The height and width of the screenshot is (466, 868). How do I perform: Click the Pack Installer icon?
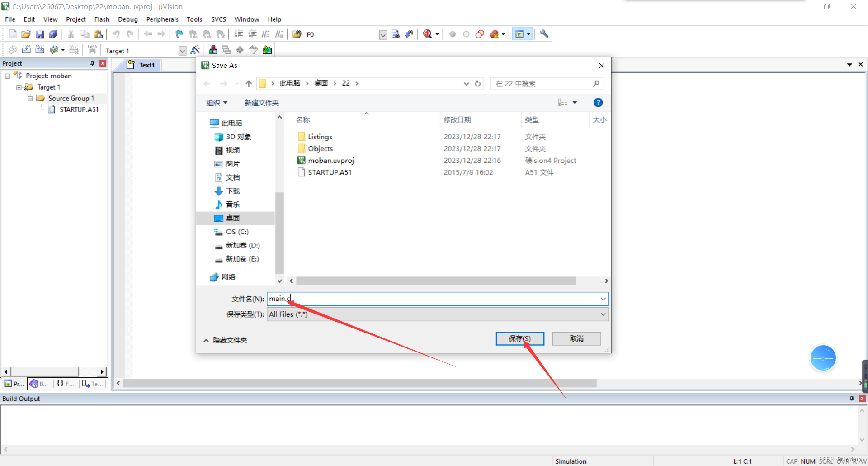pos(267,50)
